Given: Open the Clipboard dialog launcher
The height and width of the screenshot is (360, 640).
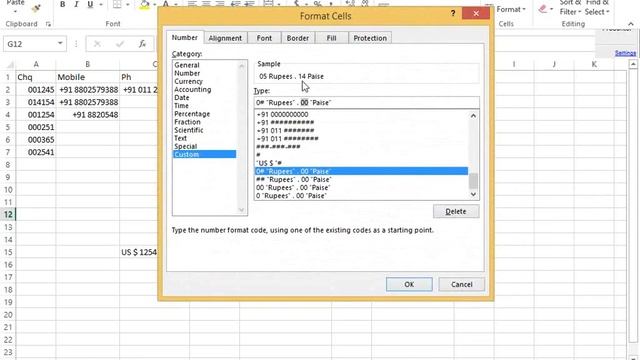Looking at the screenshot, I should pos(48,24).
